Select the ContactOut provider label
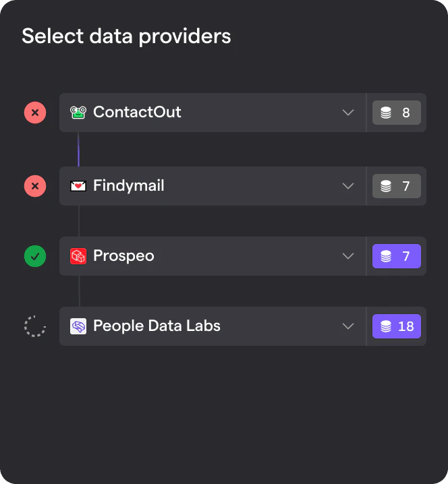 [137, 113]
